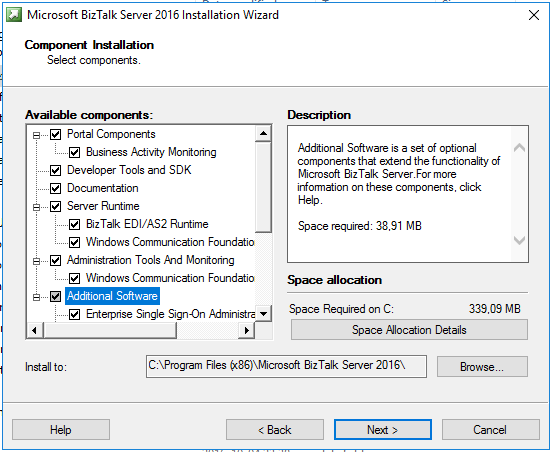Select Developer Tools and SDK item
This screenshot has height=452, width=553.
pos(129,170)
